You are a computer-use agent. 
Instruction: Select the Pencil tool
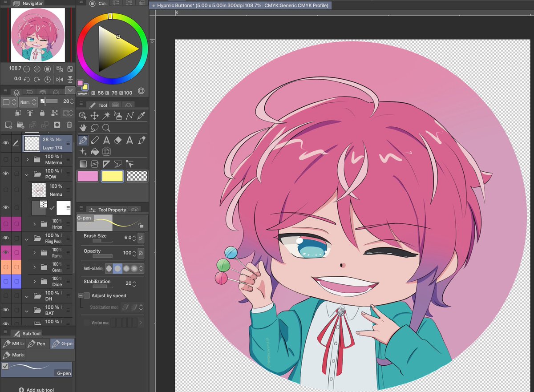coord(94,141)
